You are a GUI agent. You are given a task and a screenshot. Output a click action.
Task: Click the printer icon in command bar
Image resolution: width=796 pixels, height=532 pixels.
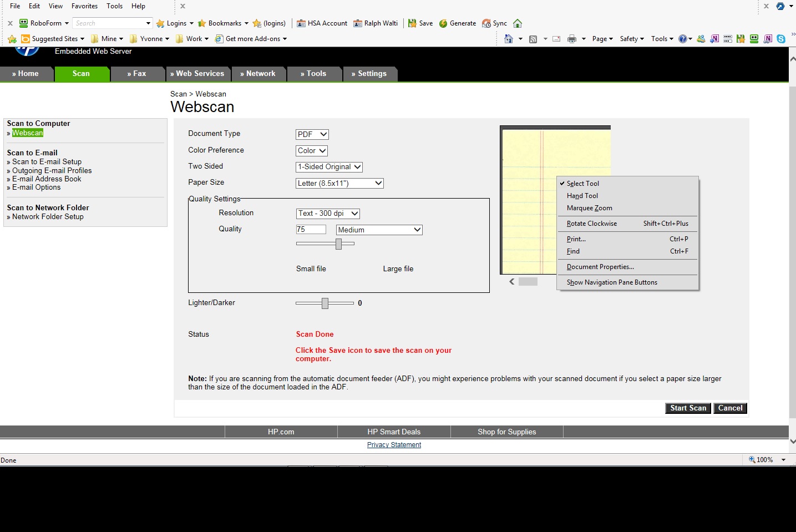tap(572, 39)
